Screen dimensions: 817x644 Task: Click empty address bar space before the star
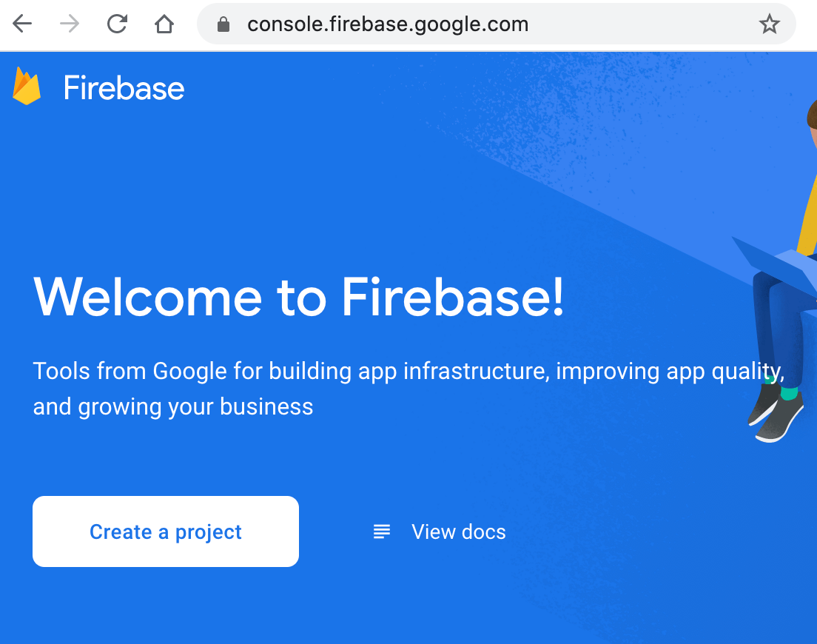[x=641, y=24]
